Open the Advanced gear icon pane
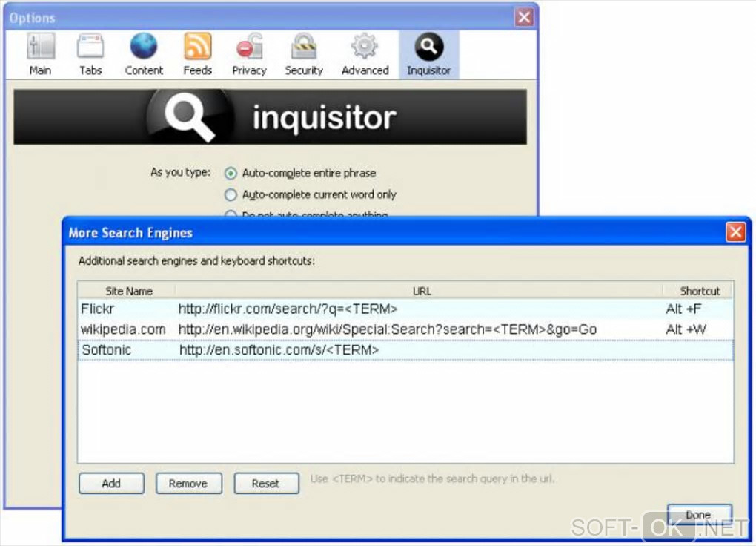Screen dimensions: 756x546 [365, 55]
